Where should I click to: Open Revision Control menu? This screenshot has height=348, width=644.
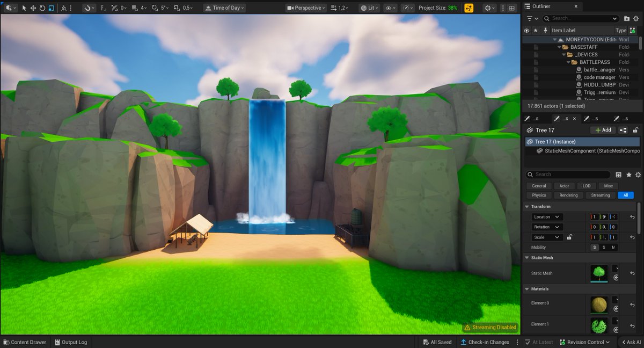[x=586, y=342]
